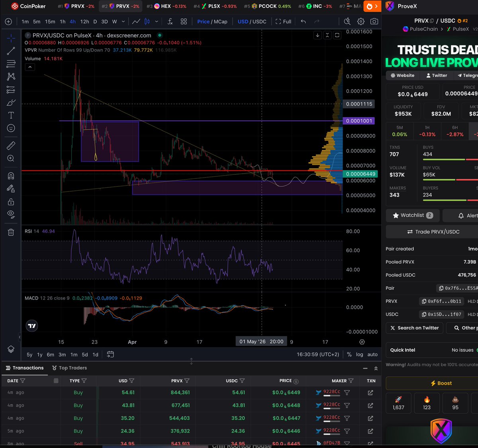Select the 4h timeframe
The image size is (478, 448).
72,22
